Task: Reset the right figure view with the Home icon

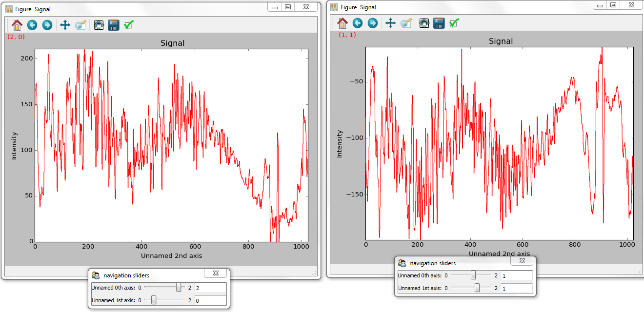Action: tap(342, 23)
